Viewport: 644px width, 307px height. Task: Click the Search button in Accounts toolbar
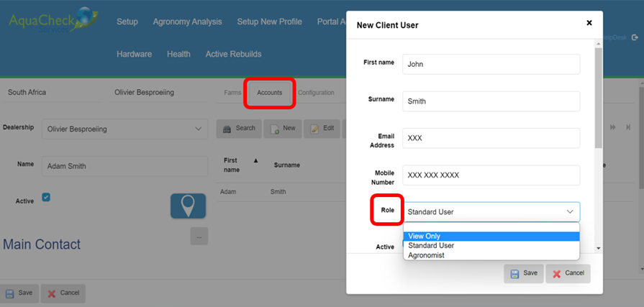click(x=239, y=129)
